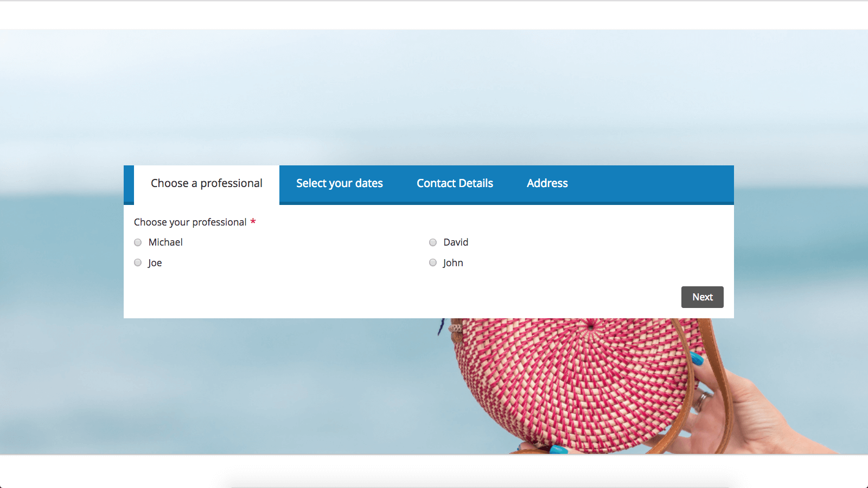Switch to the Choose a professional tab

click(x=206, y=183)
